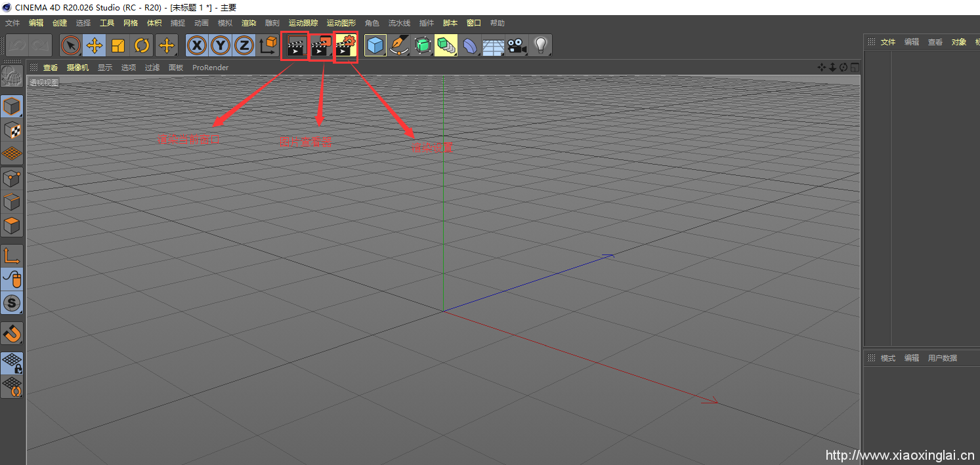980x465 pixels.
Task: Select the Scale tool
Action: click(x=118, y=46)
